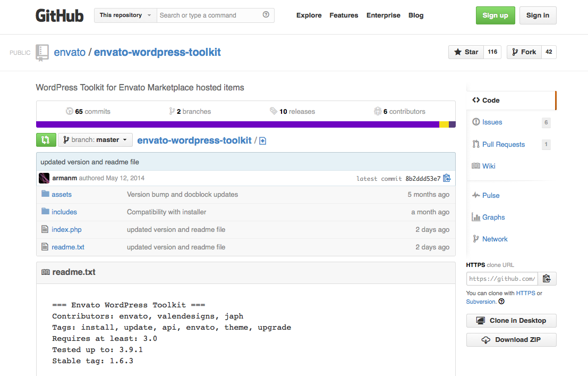Open 'Compatibility with installer' commit message

(166, 212)
